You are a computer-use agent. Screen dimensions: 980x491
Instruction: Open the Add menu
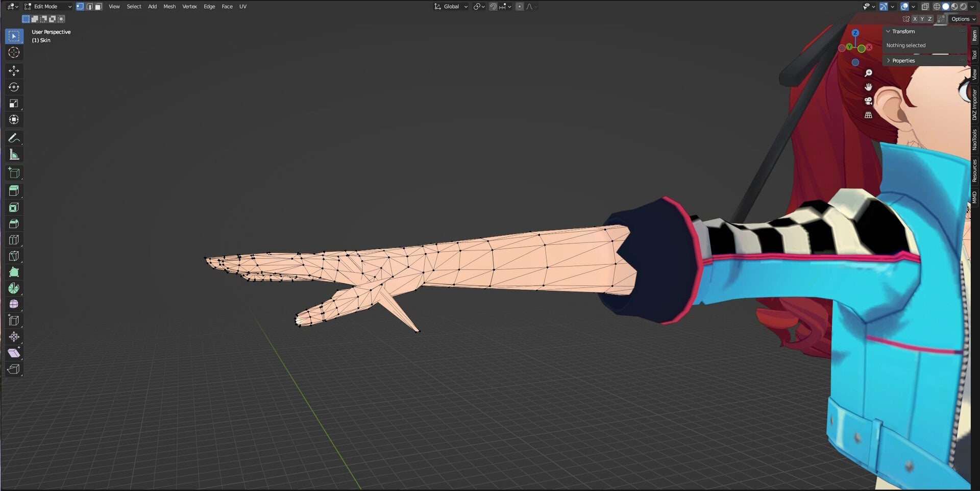[x=152, y=7]
